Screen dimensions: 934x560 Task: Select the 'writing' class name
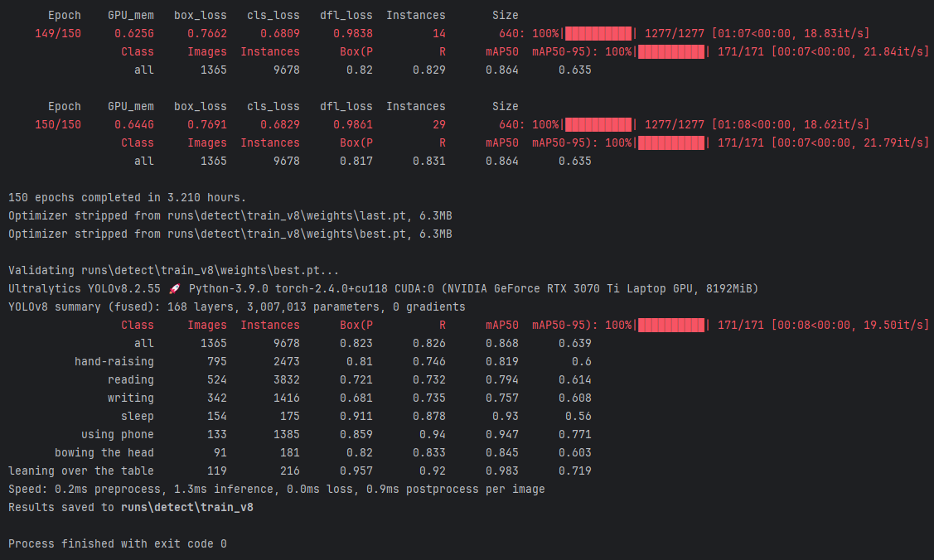click(x=130, y=398)
